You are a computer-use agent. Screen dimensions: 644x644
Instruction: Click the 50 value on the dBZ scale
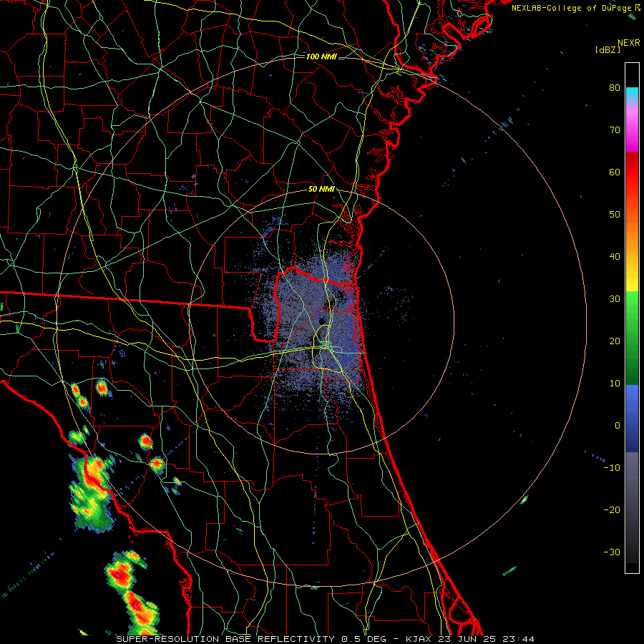click(615, 215)
